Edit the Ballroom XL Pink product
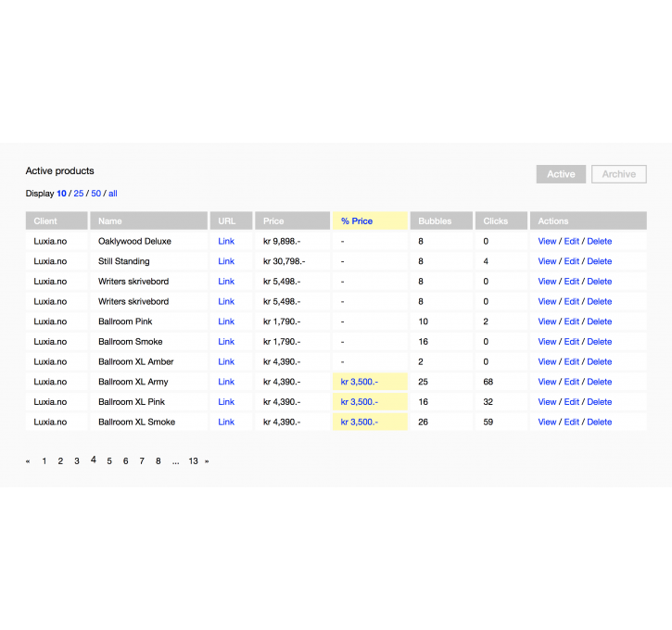This screenshot has height=630, width=672. pos(571,402)
